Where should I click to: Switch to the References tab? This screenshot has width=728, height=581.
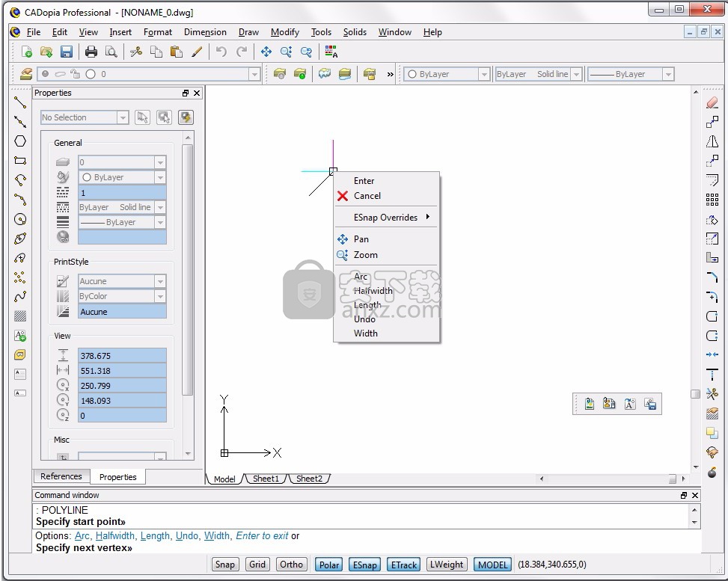pyautogui.click(x=61, y=476)
